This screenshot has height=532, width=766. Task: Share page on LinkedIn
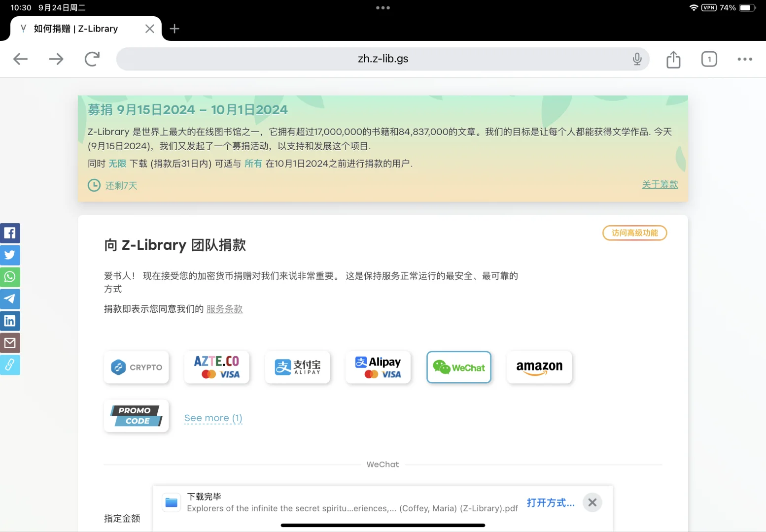coord(10,321)
